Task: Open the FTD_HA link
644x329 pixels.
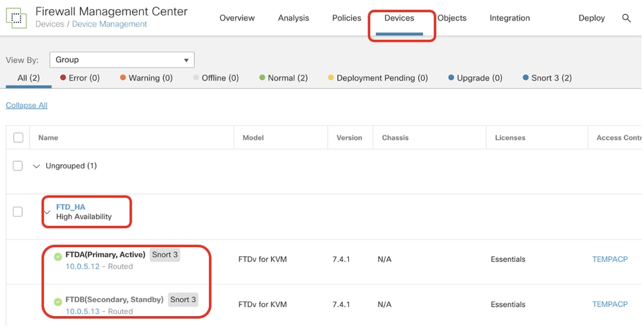Action: click(71, 207)
